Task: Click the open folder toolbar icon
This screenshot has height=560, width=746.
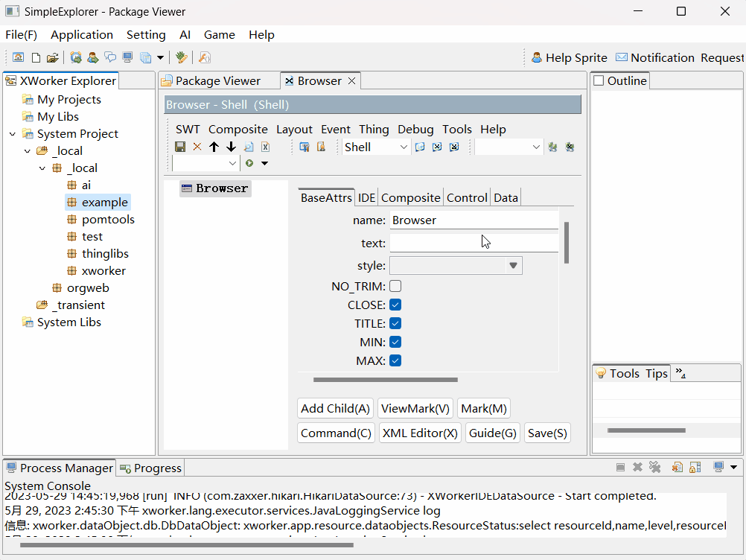Action: (x=52, y=57)
